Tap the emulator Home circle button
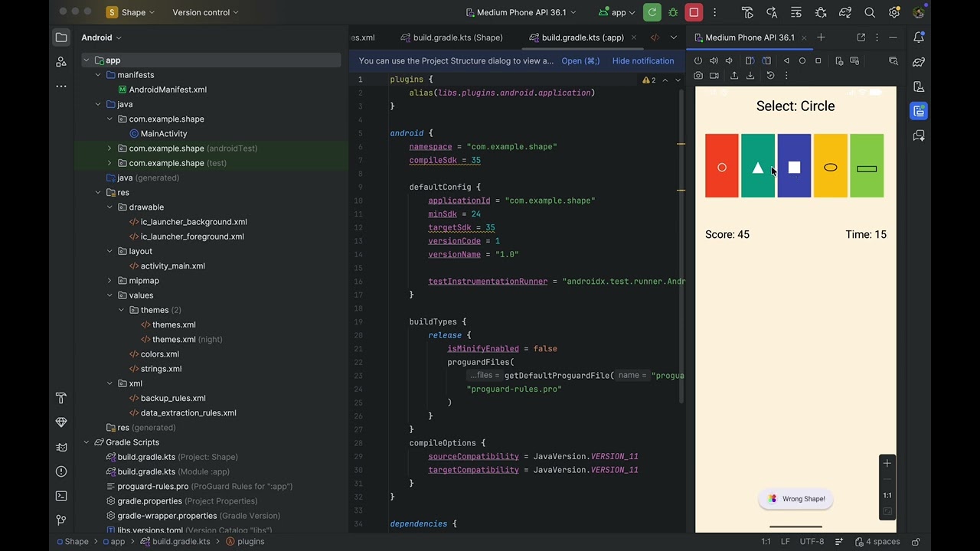The image size is (980, 551). [802, 60]
